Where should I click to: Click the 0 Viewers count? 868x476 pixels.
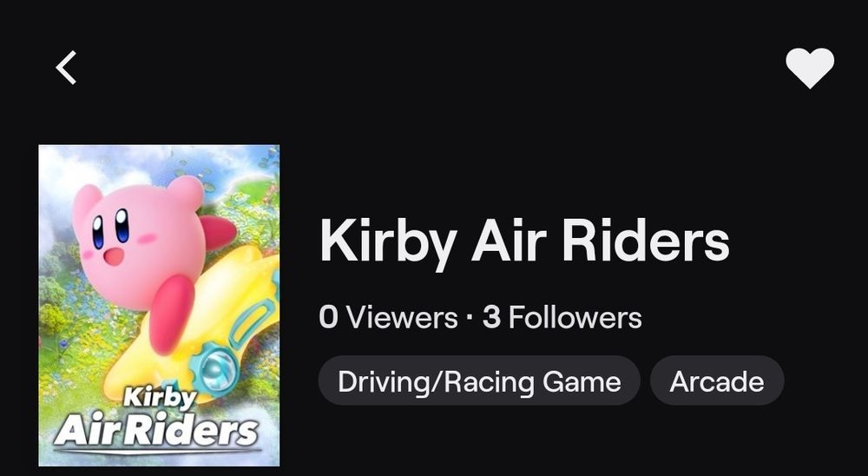389,318
